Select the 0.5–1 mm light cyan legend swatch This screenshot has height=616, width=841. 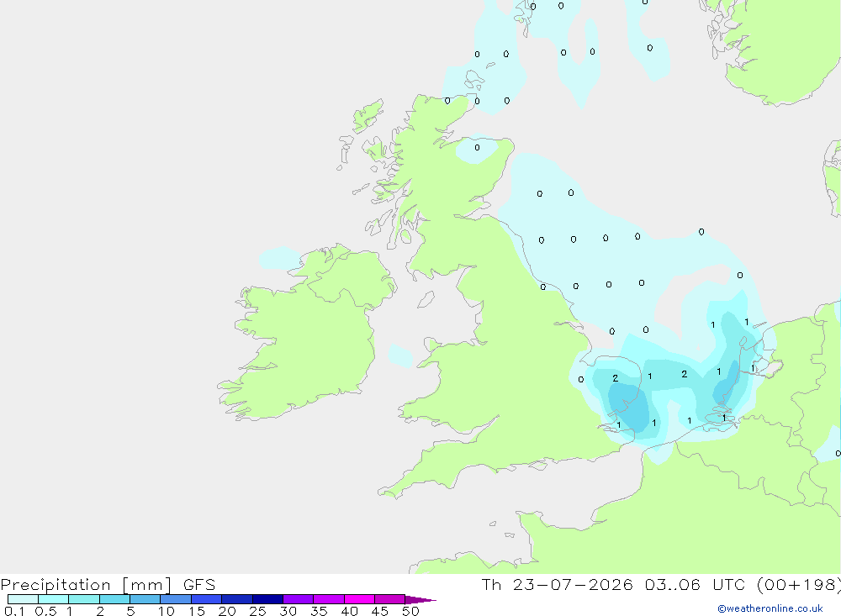53,599
